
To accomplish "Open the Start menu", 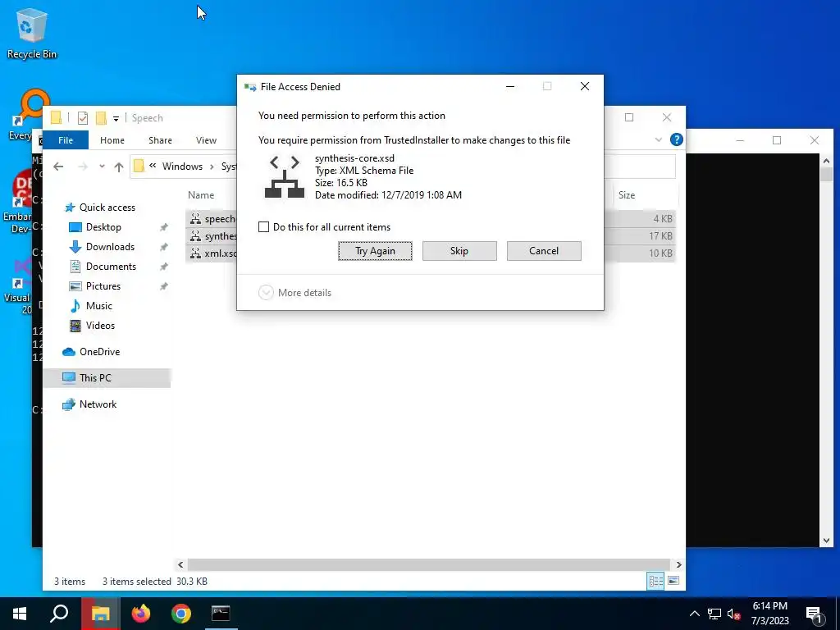I will click(x=20, y=614).
